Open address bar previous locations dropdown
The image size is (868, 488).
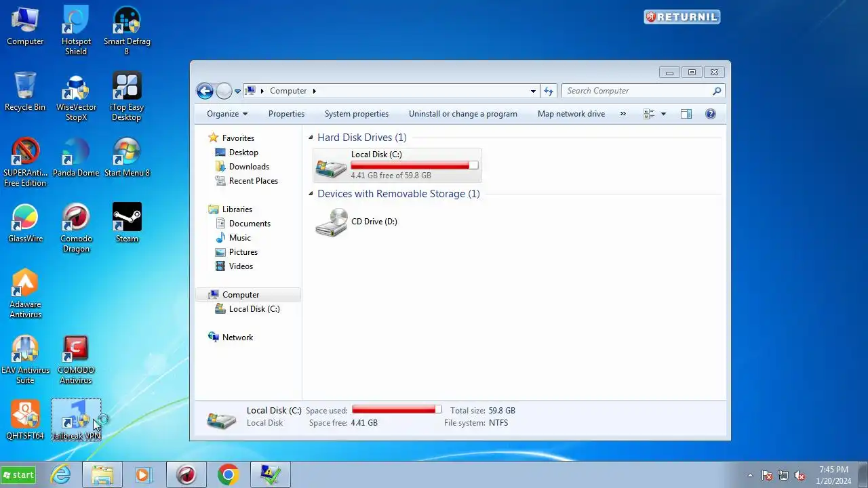point(533,91)
